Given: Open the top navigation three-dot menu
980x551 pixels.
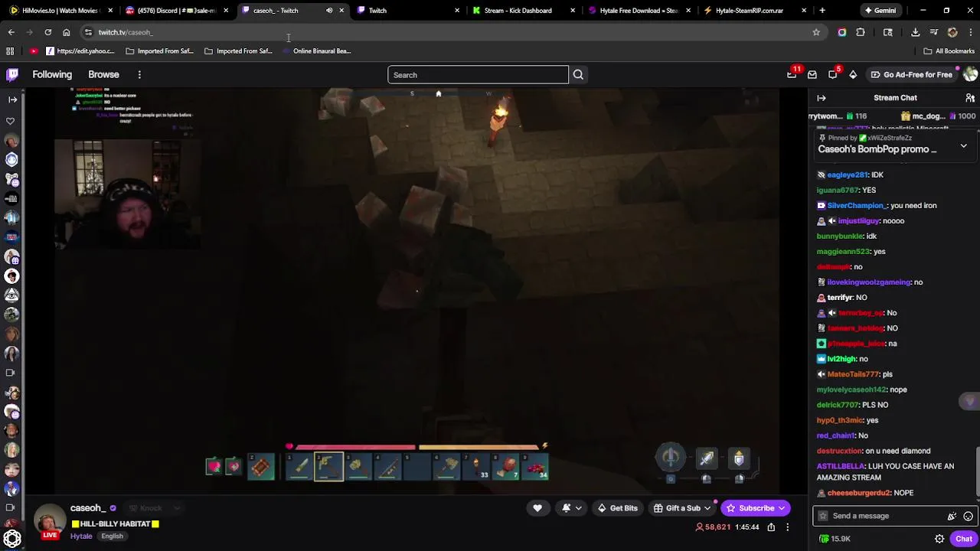Looking at the screenshot, I should [139, 74].
